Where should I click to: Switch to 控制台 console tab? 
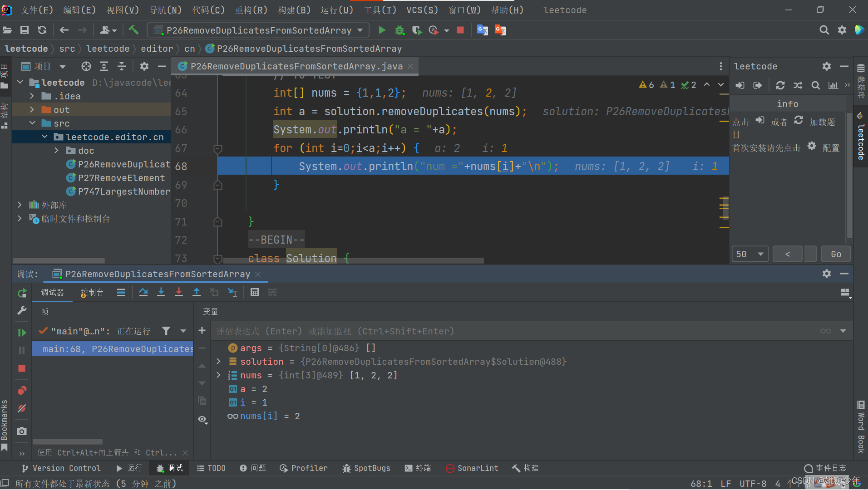[x=92, y=293]
